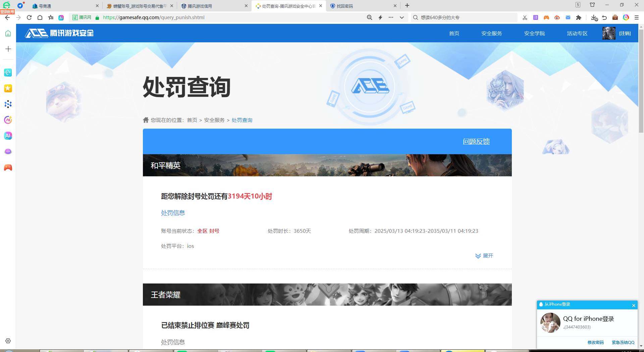Open the three-dots more menu in address bar

pyautogui.click(x=391, y=17)
